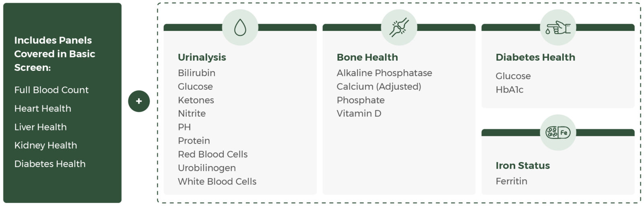This screenshot has height=206, width=644.
Task: Click the iron Fe blood cells icon
Action: point(558,132)
